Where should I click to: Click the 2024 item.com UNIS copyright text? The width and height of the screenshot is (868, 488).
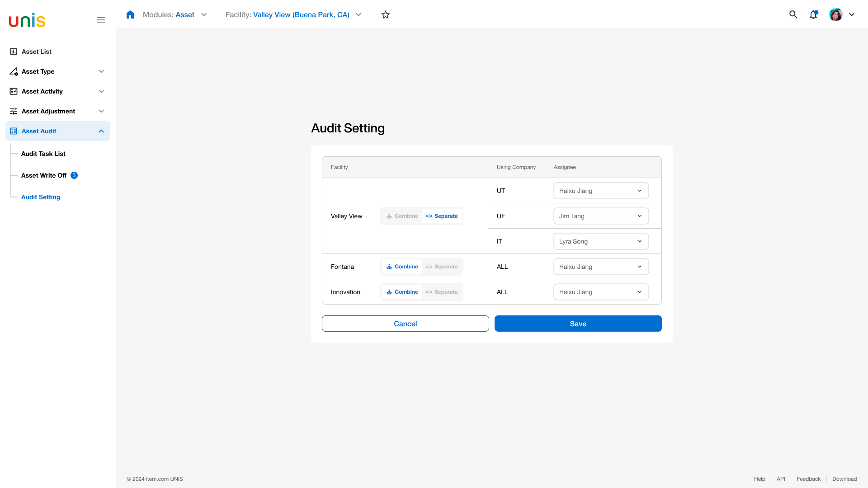click(155, 479)
